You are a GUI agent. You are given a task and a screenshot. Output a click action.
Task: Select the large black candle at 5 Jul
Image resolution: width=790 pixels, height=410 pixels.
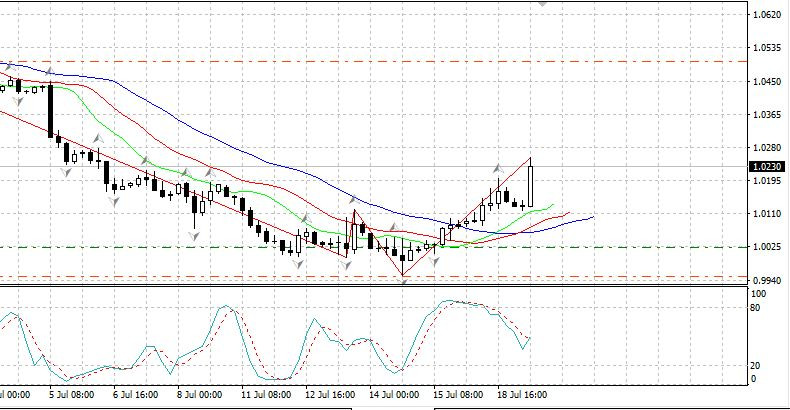pos(50,111)
